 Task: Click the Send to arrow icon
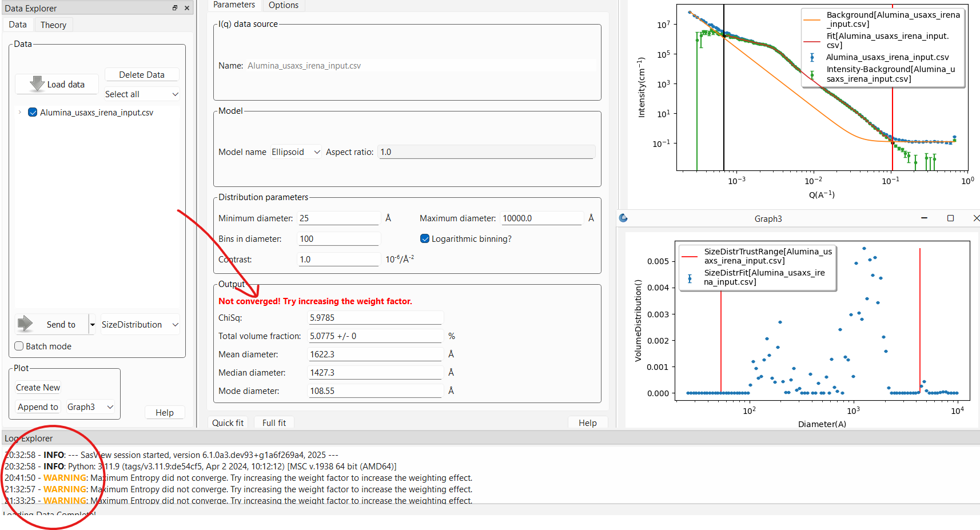pyautogui.click(x=25, y=324)
